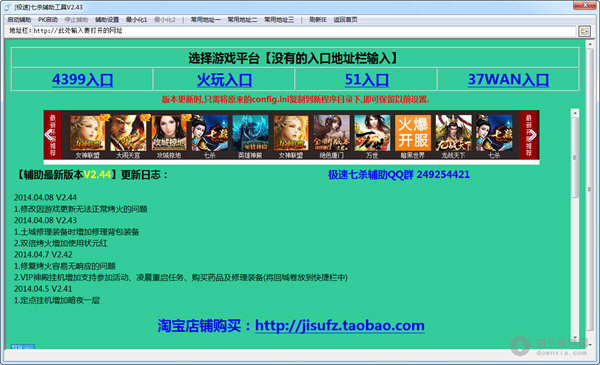Open 常用地址二 menu entry
This screenshot has width=600, height=365.
click(242, 20)
